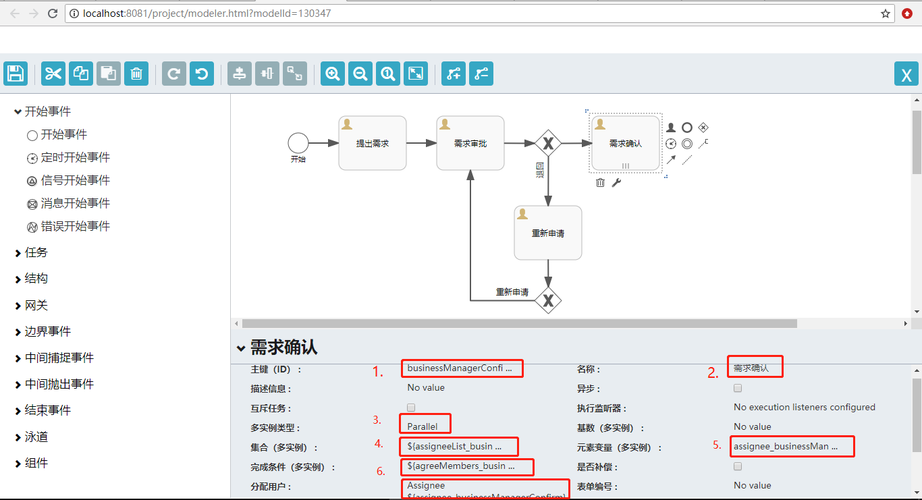Image resolution: width=922 pixels, height=500 pixels.
Task: Click the 多实例类型 value Parallel
Action: tap(422, 426)
